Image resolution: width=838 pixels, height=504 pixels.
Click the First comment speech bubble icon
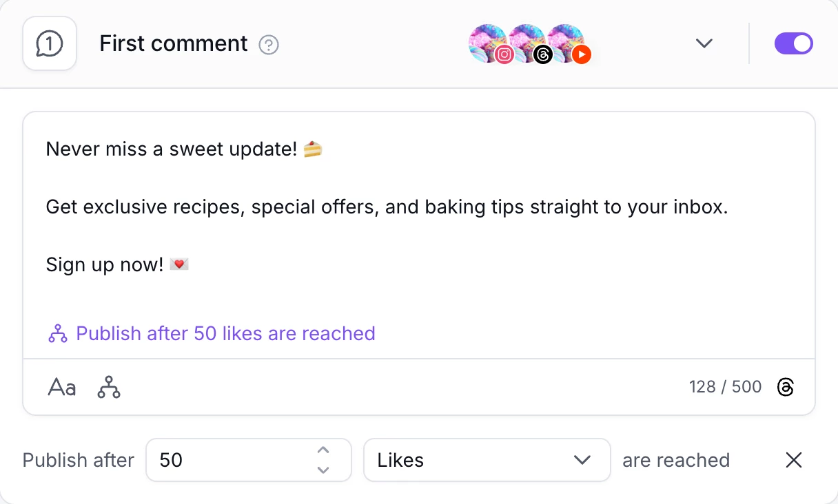click(49, 43)
